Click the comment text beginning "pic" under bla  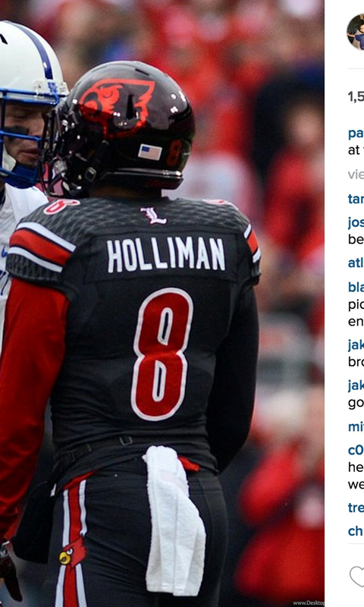coord(356,304)
